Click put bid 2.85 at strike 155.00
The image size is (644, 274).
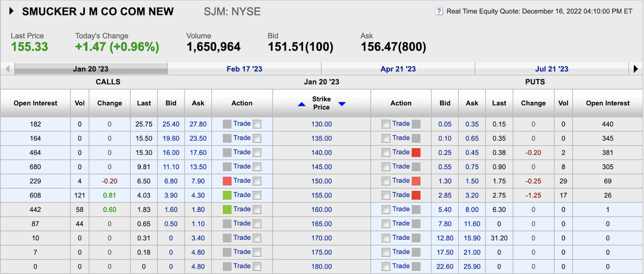445,195
